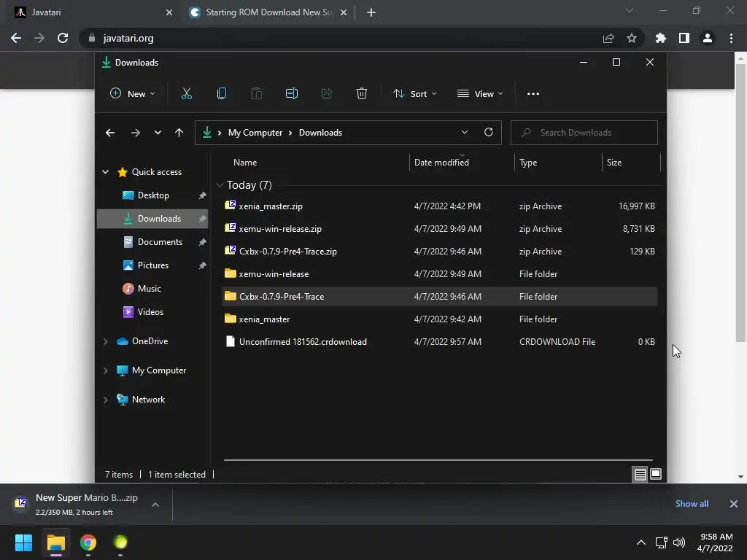The image size is (747, 560).
Task: Open a new Chrome tab
Action: (x=371, y=12)
